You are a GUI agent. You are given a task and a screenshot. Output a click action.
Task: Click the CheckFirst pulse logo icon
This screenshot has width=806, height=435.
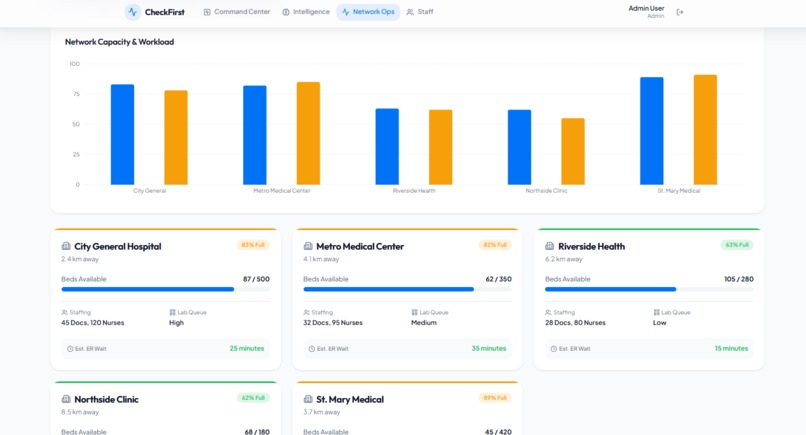(x=133, y=12)
